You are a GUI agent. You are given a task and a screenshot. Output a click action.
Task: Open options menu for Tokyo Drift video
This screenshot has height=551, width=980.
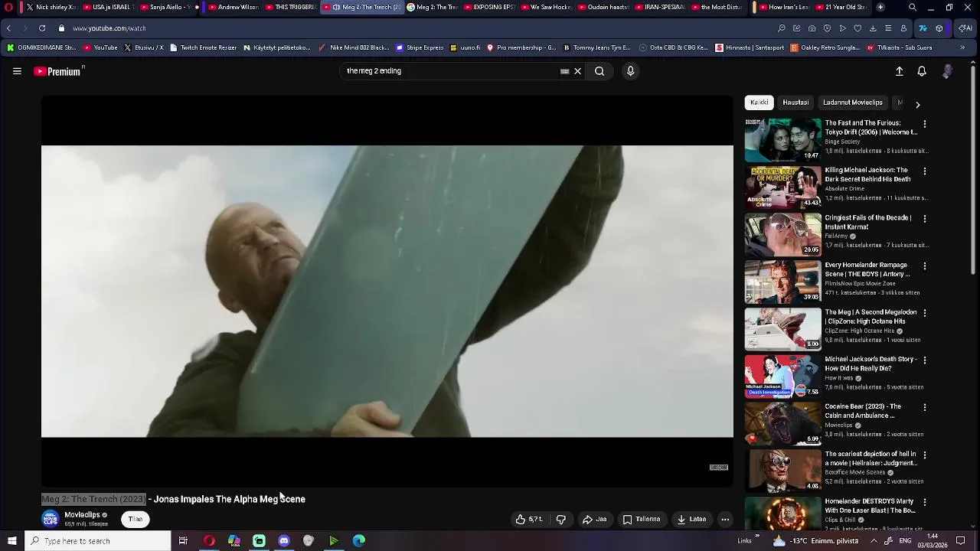click(925, 124)
